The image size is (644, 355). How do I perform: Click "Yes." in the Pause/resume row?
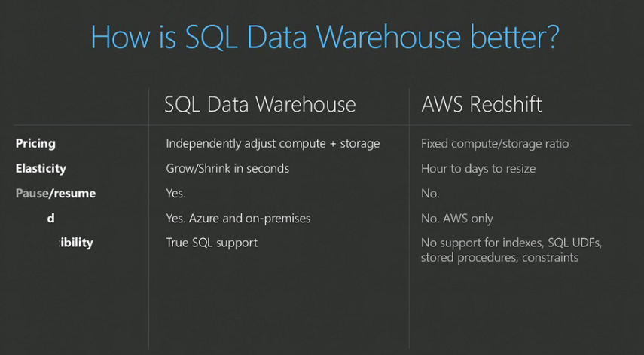coord(175,193)
